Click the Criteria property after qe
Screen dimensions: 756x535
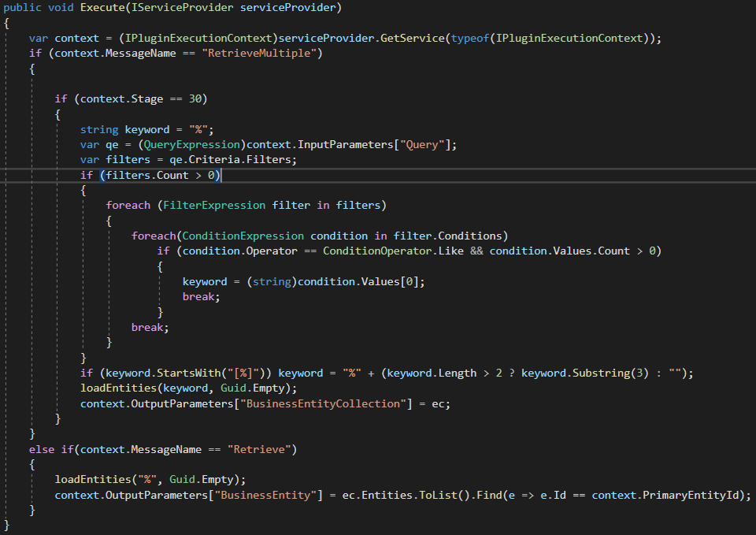click(214, 160)
